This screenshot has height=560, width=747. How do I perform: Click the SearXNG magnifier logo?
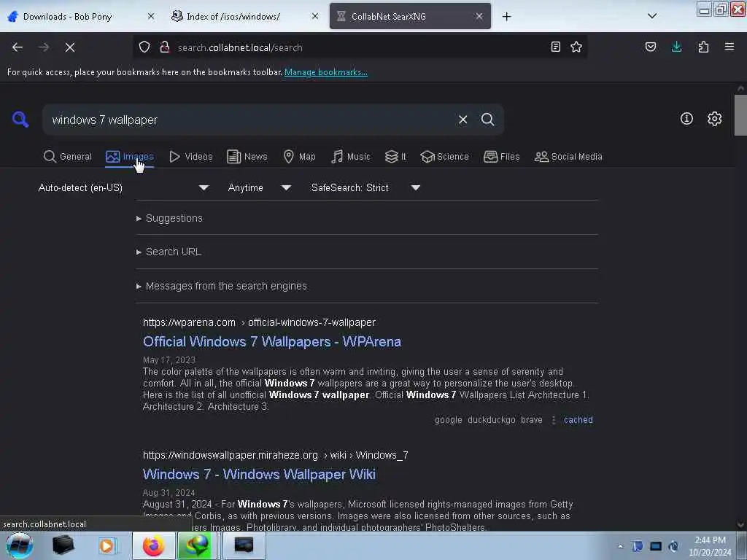click(x=20, y=119)
